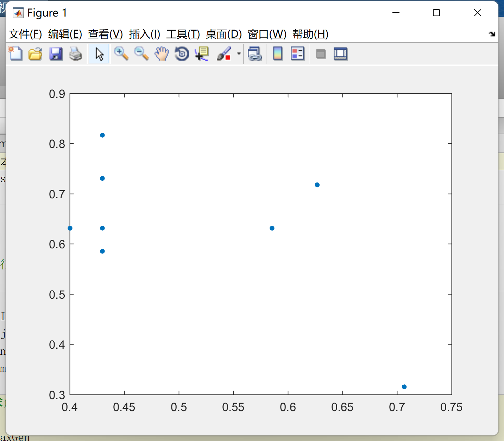Activate the Pan hand tool
This screenshot has width=504, height=441.
pos(162,54)
